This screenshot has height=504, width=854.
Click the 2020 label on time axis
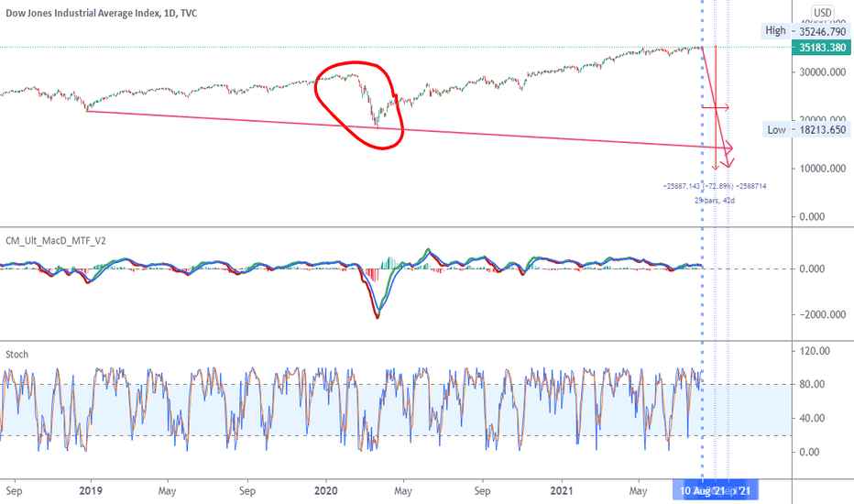coord(325,491)
